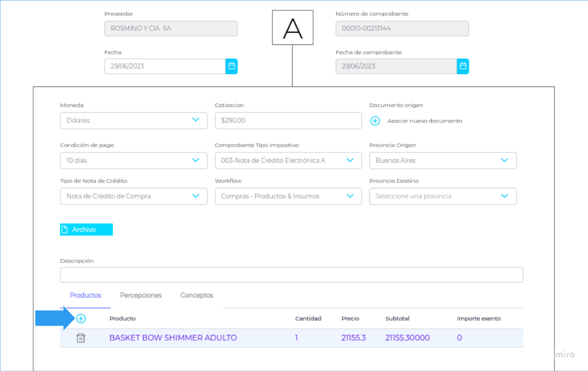Click the Cotizacion input field
The width and height of the screenshot is (588, 371).
point(288,121)
